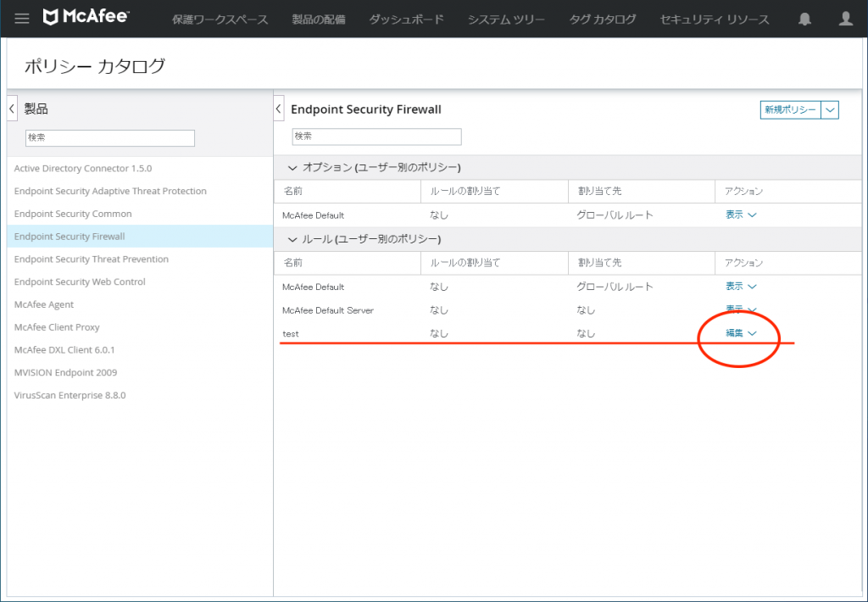Open the hamburger main menu

pos(21,19)
